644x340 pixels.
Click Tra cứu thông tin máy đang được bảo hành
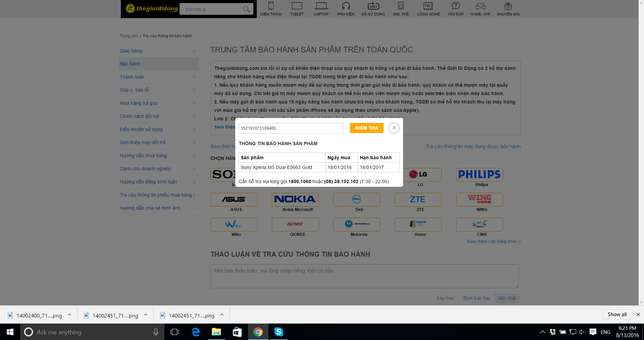[473, 146]
